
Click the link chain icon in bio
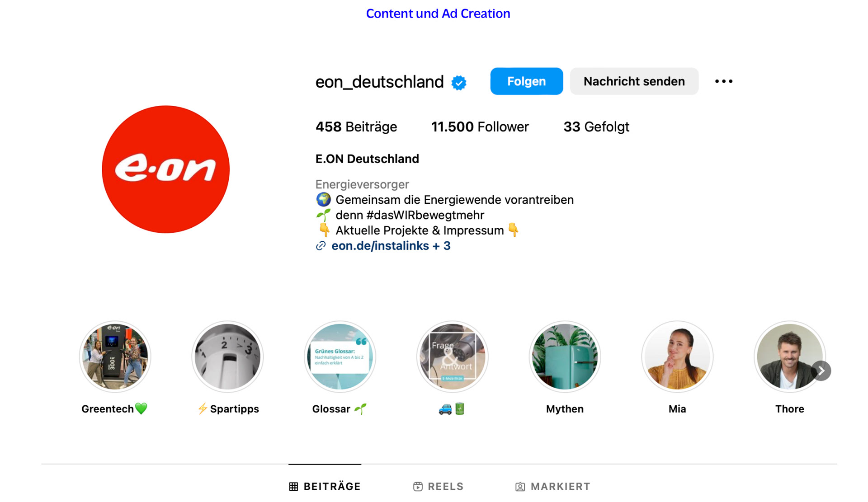click(x=321, y=246)
